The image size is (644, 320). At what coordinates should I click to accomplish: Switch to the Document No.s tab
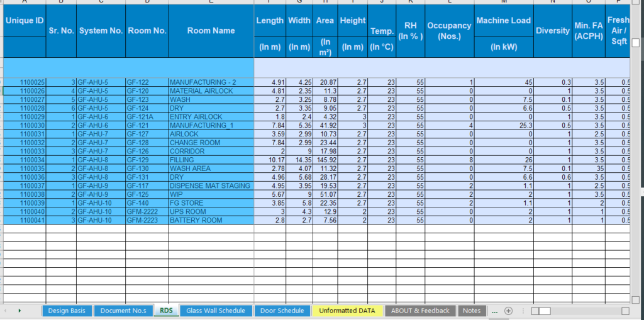click(123, 311)
